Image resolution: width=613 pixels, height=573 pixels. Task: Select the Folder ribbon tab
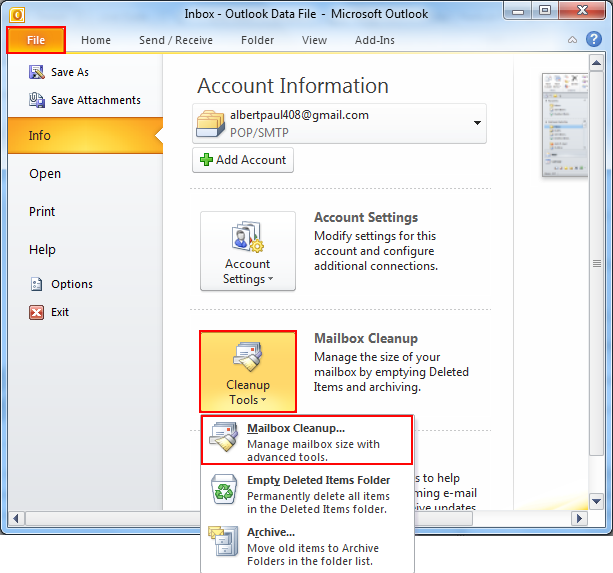click(x=257, y=40)
